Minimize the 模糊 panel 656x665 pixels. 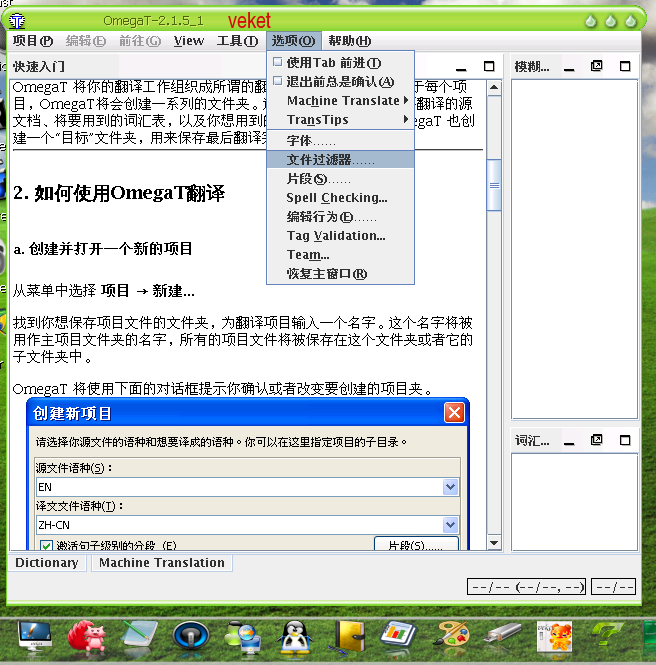[x=569, y=68]
